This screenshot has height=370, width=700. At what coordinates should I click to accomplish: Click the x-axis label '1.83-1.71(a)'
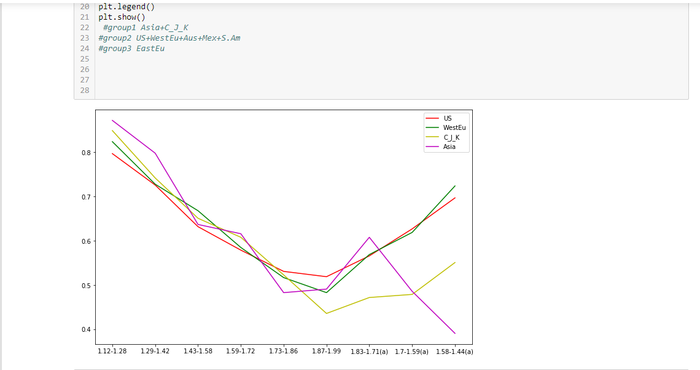[x=369, y=352]
